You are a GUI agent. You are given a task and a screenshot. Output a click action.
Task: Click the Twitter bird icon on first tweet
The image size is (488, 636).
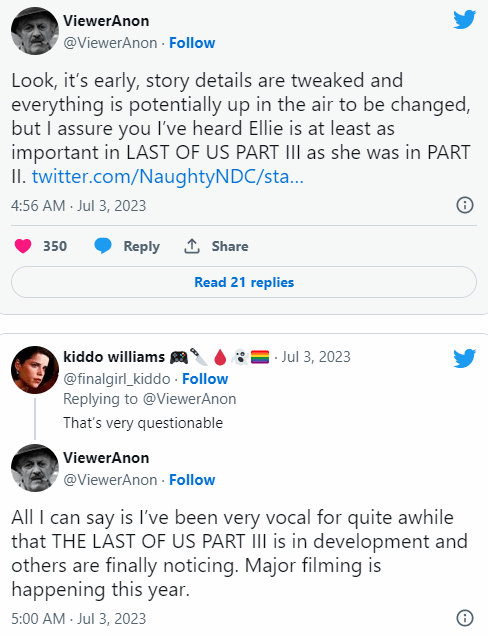pos(464,19)
